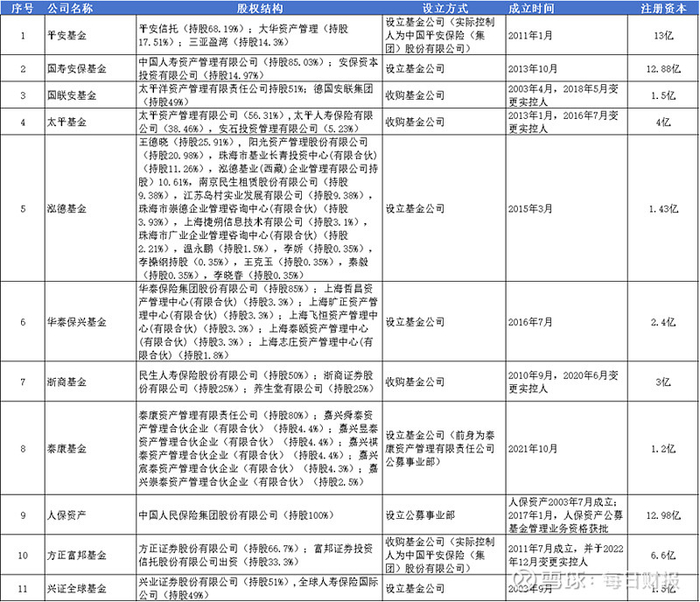Click 兴业证券 持股51% shareholding cell
Screen dimensions: 700x602
click(259, 588)
